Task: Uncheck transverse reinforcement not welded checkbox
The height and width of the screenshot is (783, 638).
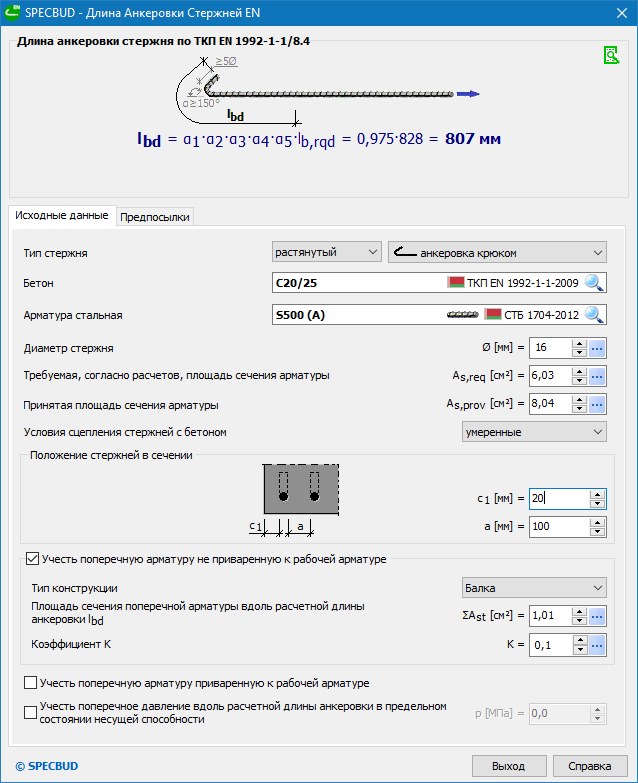Action: [32, 559]
